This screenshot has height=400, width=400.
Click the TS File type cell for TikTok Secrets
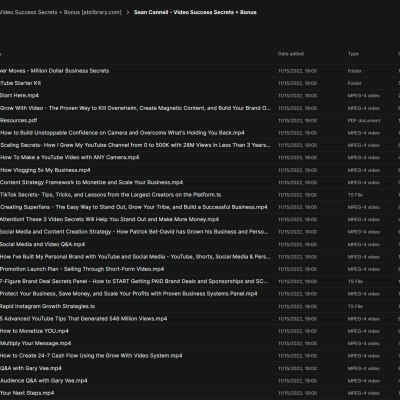pos(355,195)
